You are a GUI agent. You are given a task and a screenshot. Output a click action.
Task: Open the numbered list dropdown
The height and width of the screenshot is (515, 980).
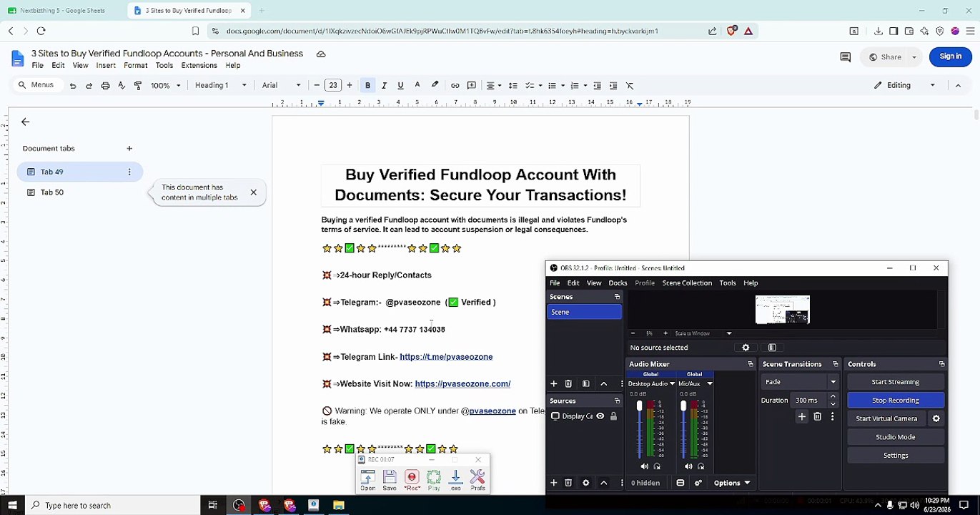point(578,86)
